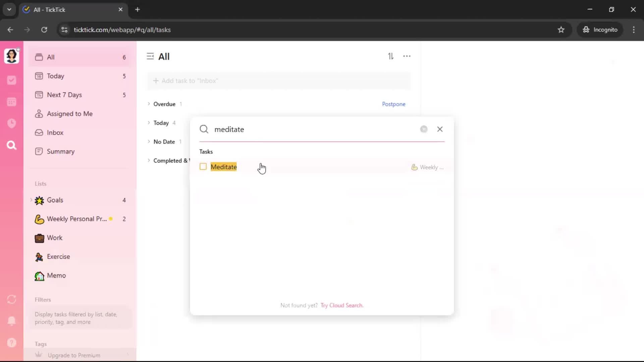Click the sort arrows icon beside All header
The width and height of the screenshot is (644, 362).
tap(391, 56)
